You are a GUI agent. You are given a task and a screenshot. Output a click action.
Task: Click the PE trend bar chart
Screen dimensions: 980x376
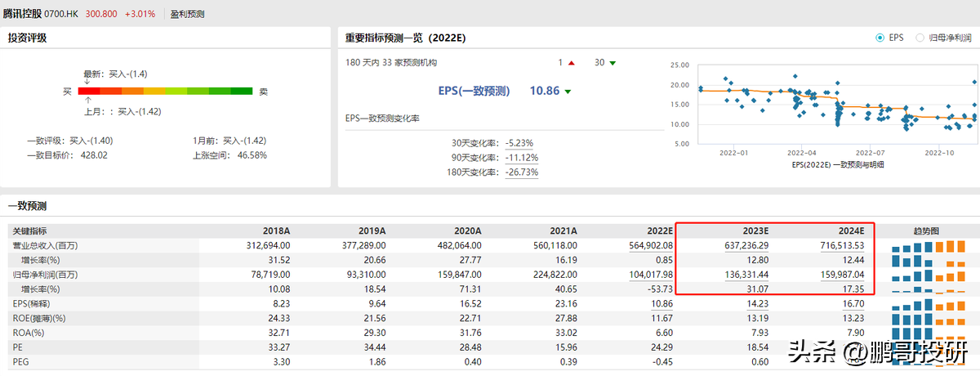click(929, 347)
